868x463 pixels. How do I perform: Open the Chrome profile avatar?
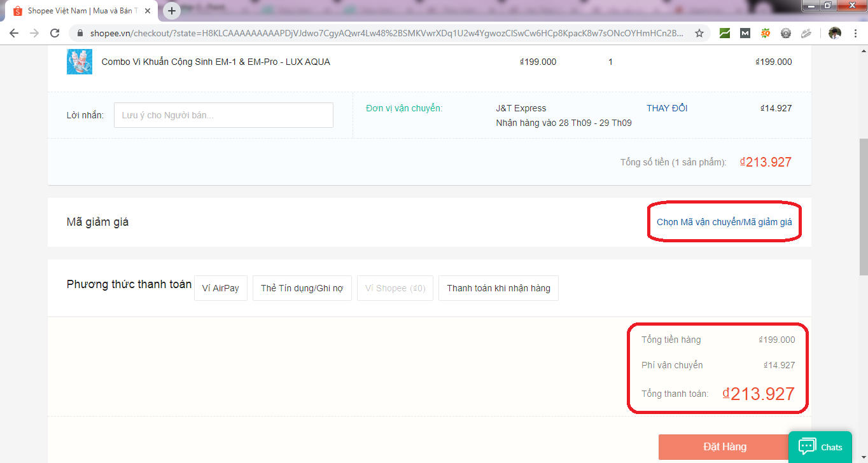pyautogui.click(x=835, y=33)
